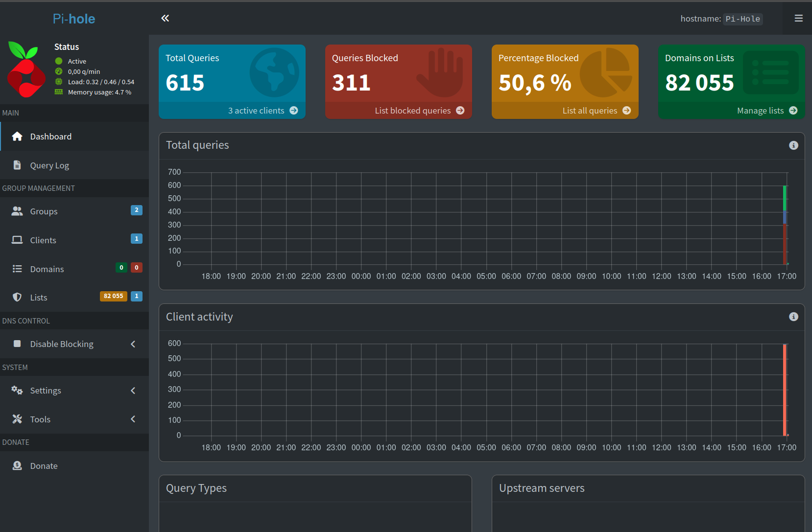Click the red bar in Client activity chart

pos(785,390)
